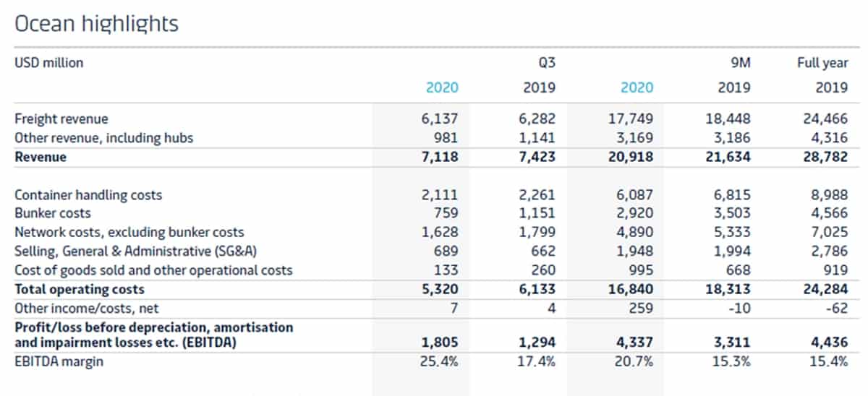The width and height of the screenshot is (868, 396).
Task: Click Container handling costs value 2,111
Action: (438, 195)
